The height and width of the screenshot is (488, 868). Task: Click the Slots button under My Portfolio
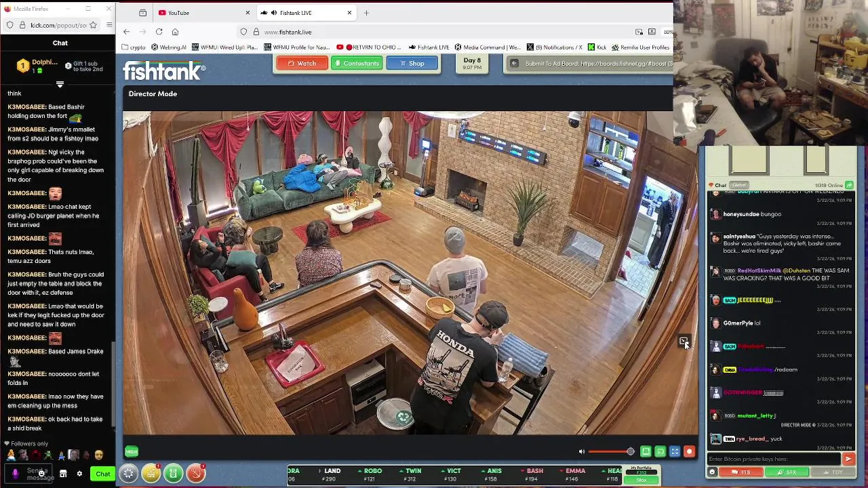pyautogui.click(x=642, y=480)
